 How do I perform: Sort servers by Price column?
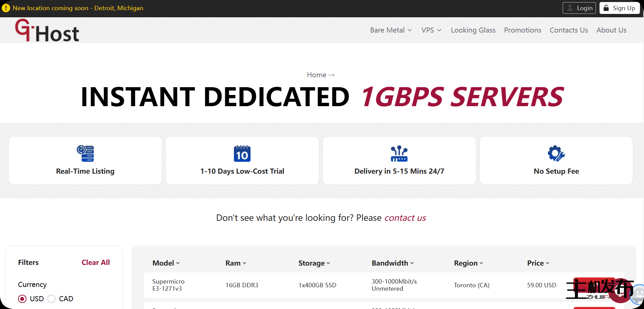(x=538, y=263)
